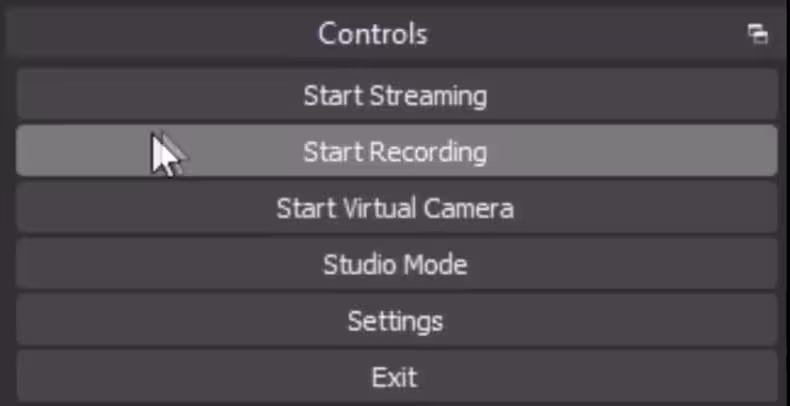Quit OBS using Exit
Screen dimensions: 790x406
[x=396, y=377]
